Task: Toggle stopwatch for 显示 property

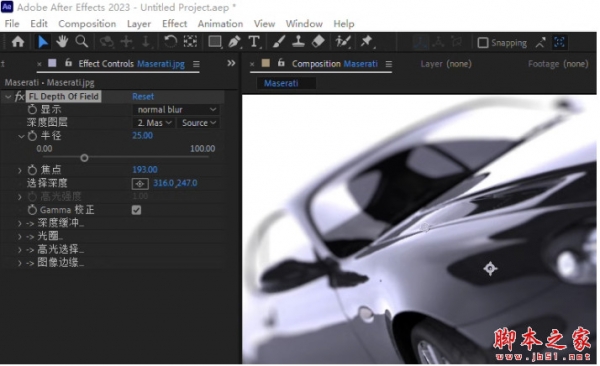Action: click(x=32, y=109)
